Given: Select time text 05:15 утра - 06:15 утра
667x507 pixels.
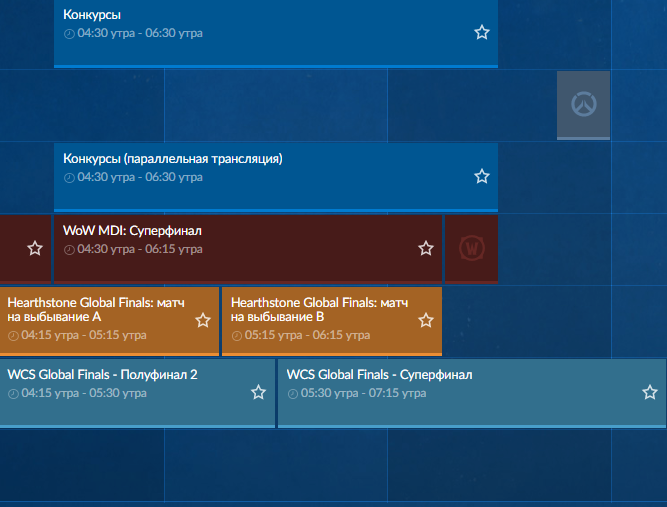Looking at the screenshot, I should click(307, 335).
